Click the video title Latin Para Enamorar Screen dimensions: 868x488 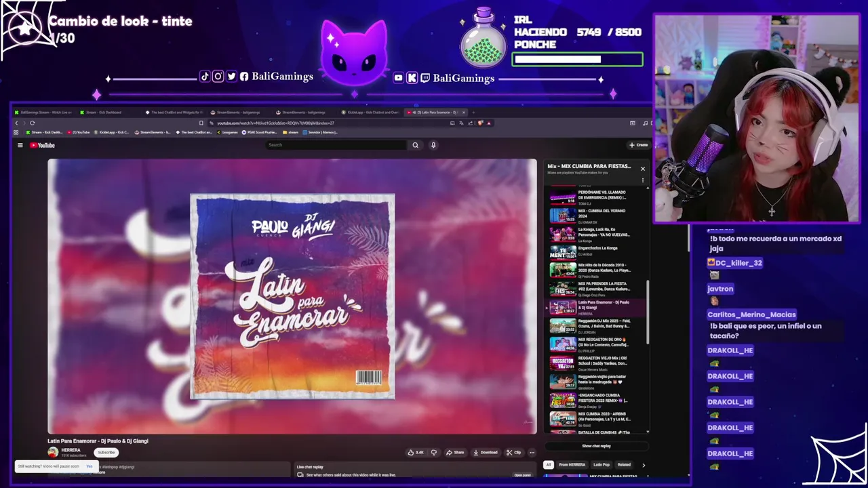pos(98,441)
